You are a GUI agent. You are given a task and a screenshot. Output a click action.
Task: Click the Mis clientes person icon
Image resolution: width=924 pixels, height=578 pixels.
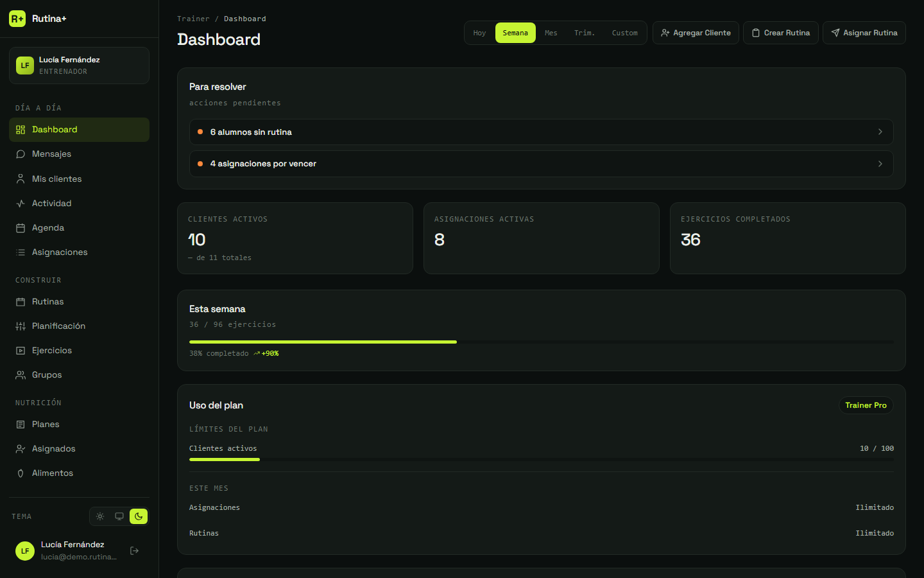tap(21, 179)
